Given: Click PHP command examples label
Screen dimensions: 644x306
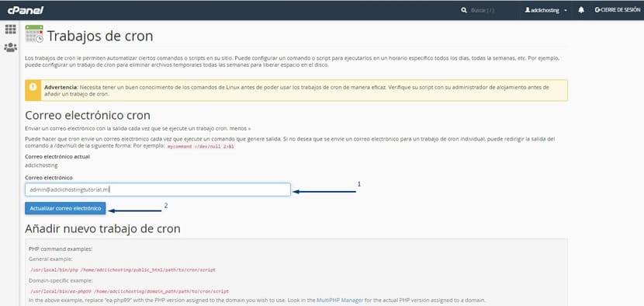Looking at the screenshot, I should pos(61,249).
